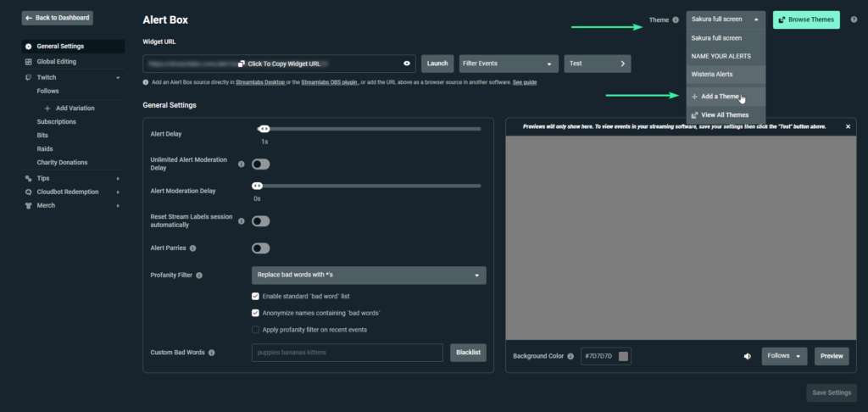Check Apply profanity filter on recent events
This screenshot has width=868, height=412.
point(255,330)
